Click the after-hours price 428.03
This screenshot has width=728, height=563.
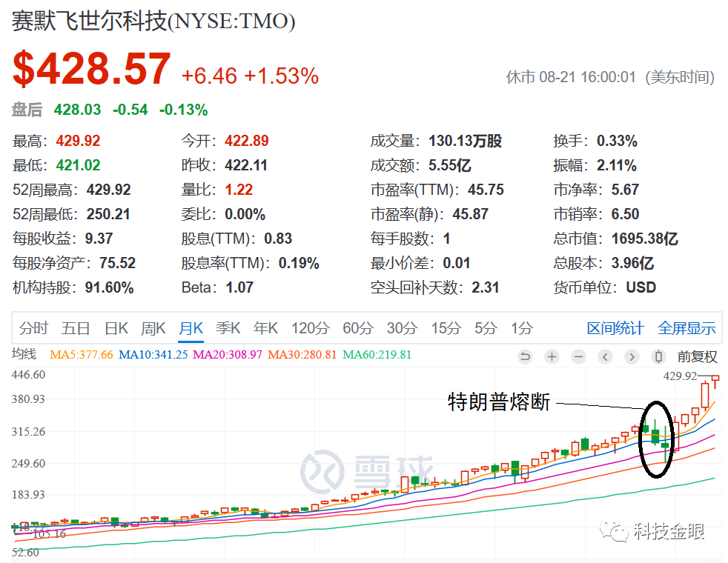tap(78, 110)
